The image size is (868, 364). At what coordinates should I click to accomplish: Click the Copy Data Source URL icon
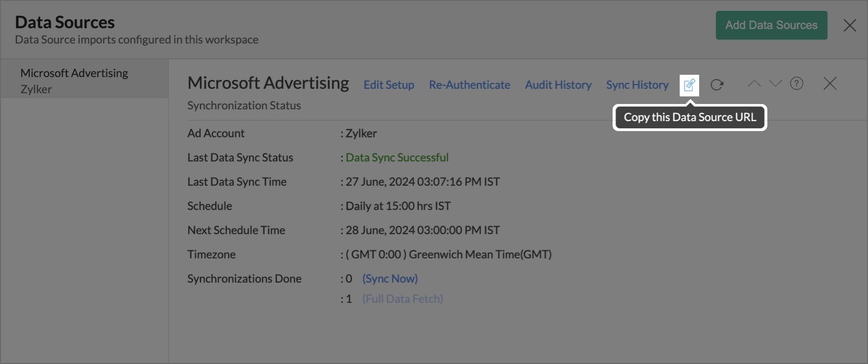[x=689, y=85]
